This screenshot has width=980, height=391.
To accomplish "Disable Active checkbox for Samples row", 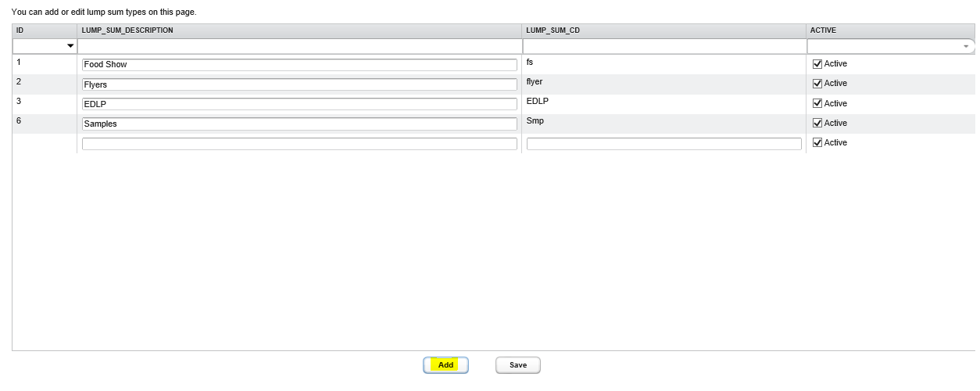I will coord(817,124).
